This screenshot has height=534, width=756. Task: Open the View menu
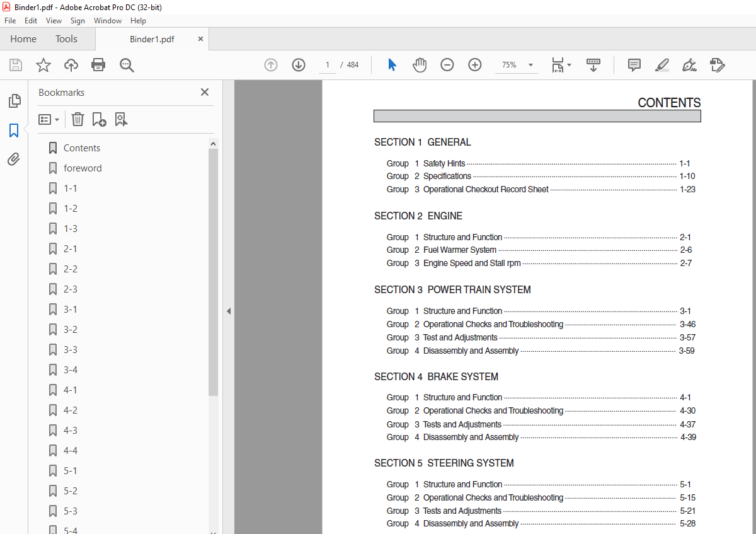coord(54,21)
